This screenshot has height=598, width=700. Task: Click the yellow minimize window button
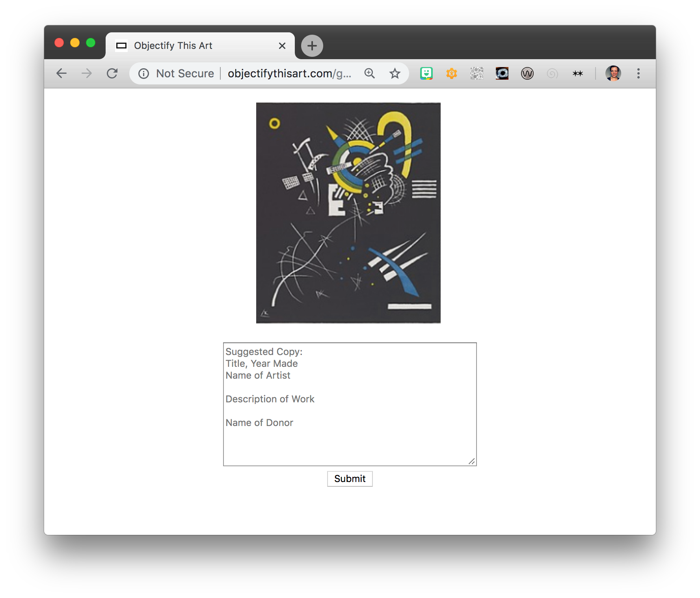(75, 43)
